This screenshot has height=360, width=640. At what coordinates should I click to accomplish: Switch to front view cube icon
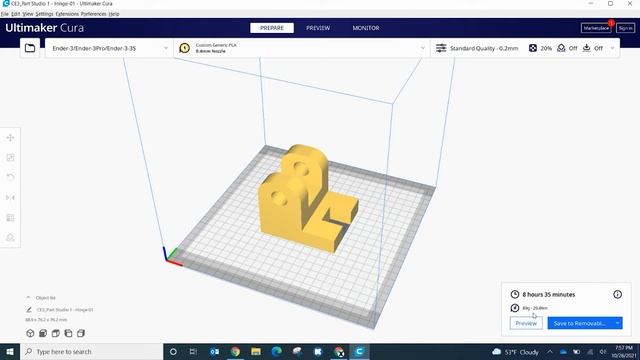pos(43,333)
